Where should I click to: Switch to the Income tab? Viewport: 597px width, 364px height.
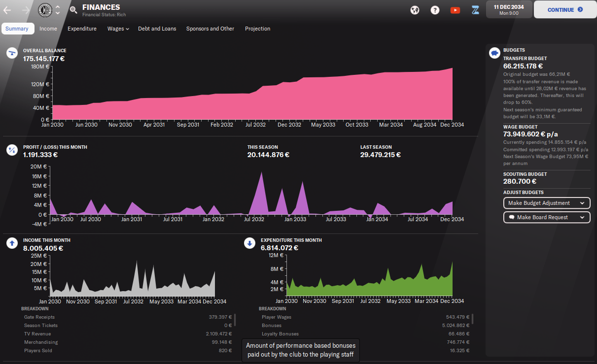coord(48,29)
